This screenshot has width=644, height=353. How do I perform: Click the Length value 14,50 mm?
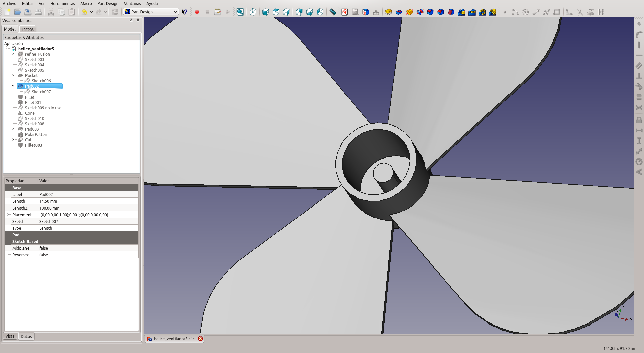point(88,201)
